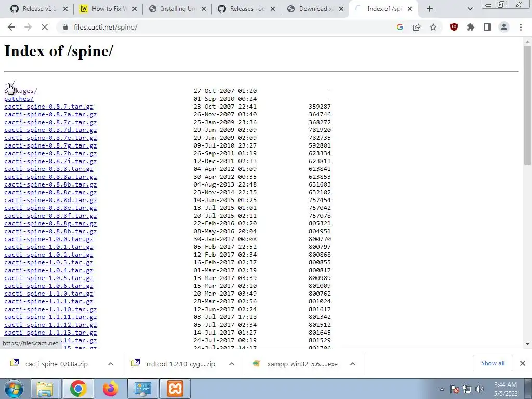This screenshot has height=399, width=532.
Task: Open the Windows Start menu
Action: [14, 389]
